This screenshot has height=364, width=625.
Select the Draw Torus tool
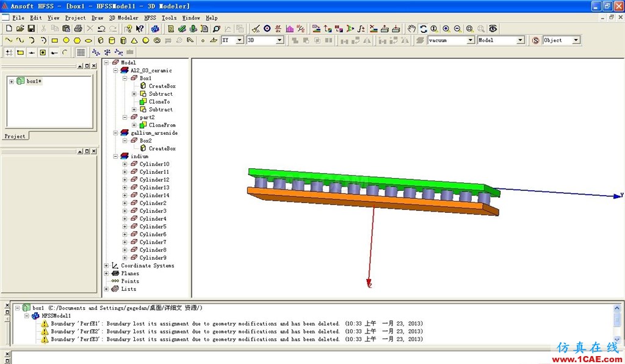[x=157, y=40]
